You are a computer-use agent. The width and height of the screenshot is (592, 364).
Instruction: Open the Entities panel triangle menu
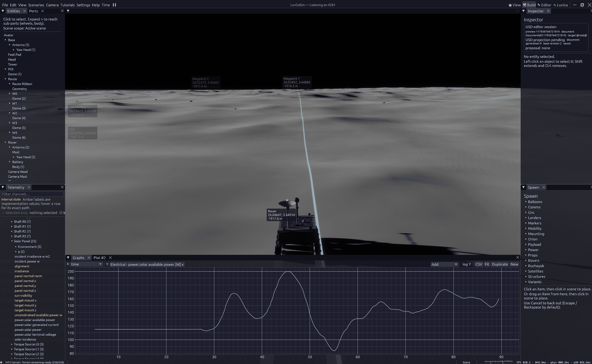(x=3, y=11)
